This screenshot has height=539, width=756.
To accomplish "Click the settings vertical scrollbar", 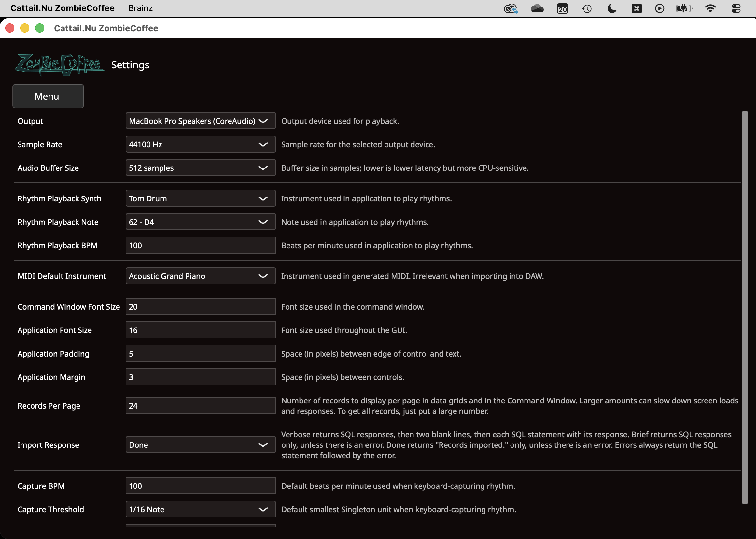I will (745, 308).
